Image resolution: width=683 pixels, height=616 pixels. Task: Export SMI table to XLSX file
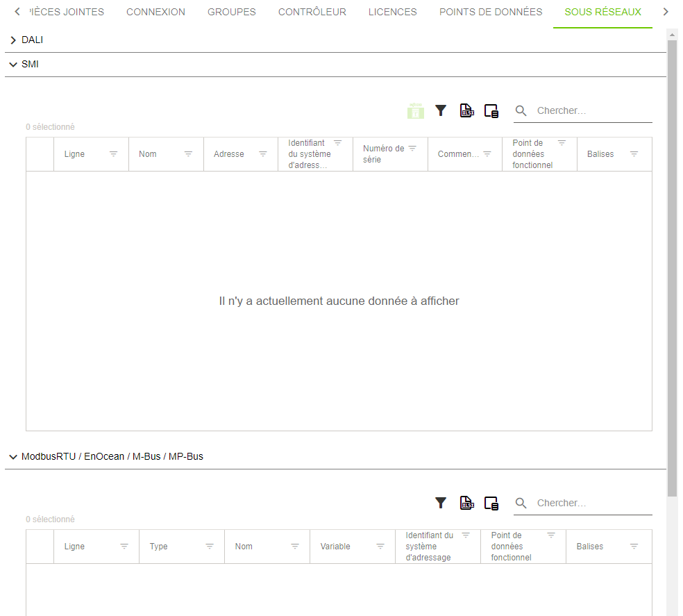click(x=467, y=110)
